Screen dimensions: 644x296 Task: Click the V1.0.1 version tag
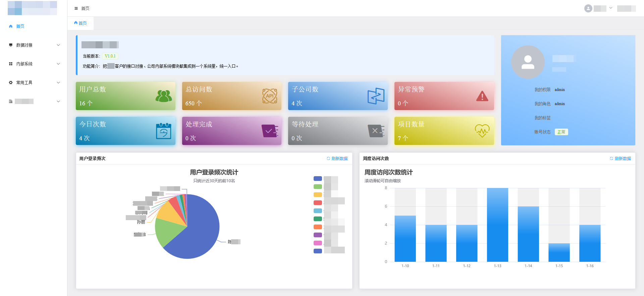[110, 56]
